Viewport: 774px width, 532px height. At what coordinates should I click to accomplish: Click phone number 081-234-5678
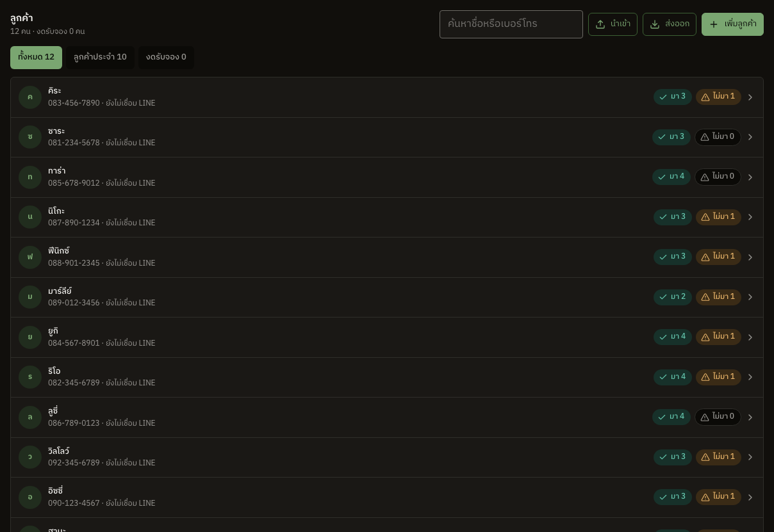pos(74,143)
